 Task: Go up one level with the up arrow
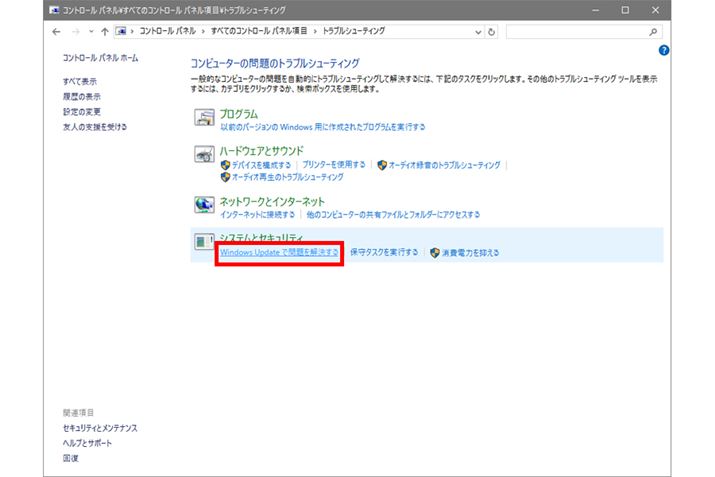(104, 31)
